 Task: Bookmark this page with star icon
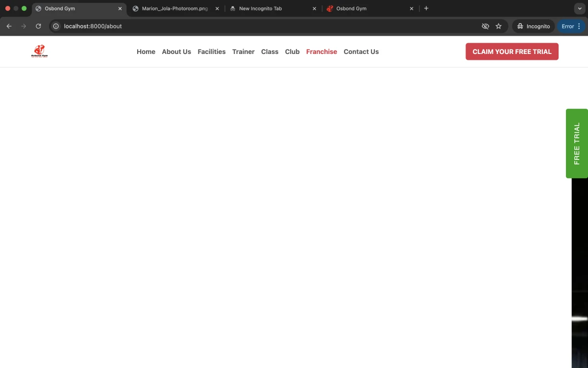498,26
